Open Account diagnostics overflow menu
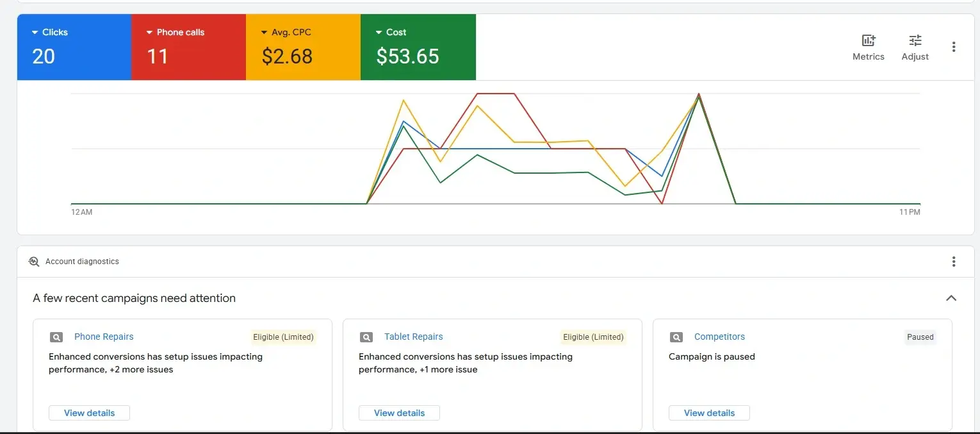Image resolution: width=980 pixels, height=434 pixels. [x=954, y=262]
